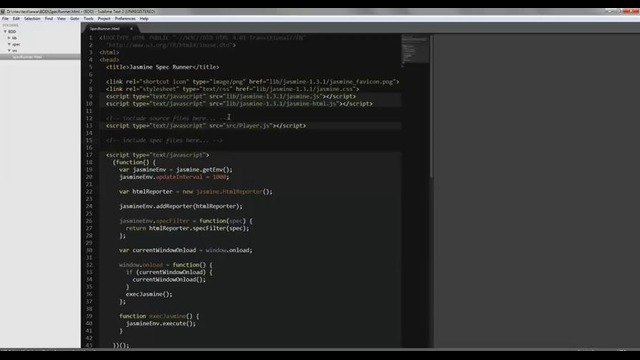
Task: Select the lib folder name
Action: click(x=14, y=38)
